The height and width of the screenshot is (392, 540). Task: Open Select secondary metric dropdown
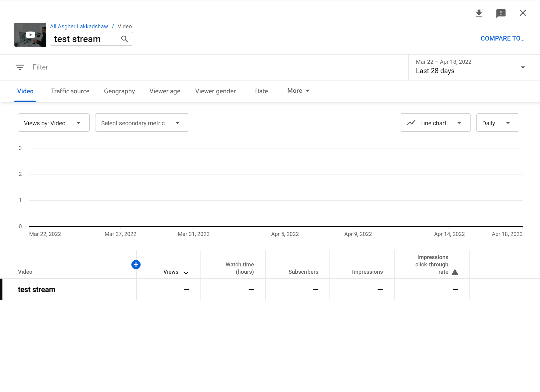[x=142, y=123]
